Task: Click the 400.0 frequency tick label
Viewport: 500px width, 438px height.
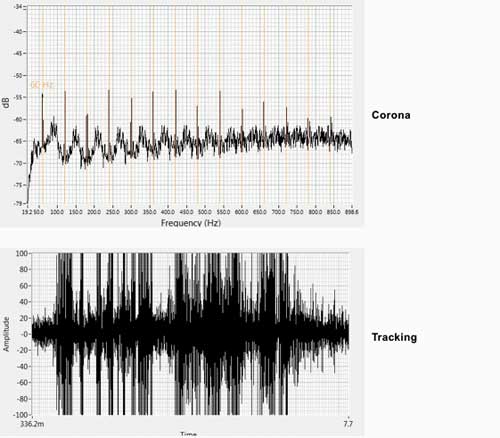Action: pos(168,212)
